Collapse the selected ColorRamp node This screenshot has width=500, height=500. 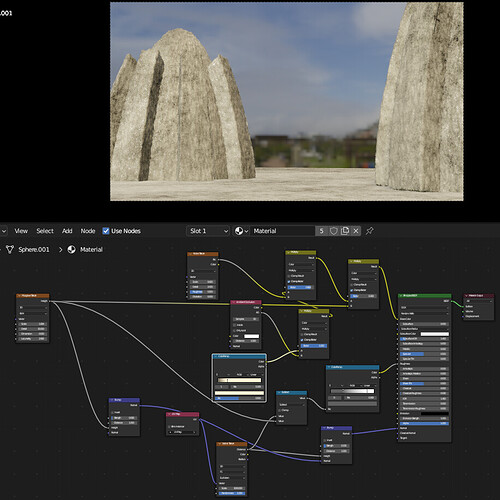(x=215, y=356)
